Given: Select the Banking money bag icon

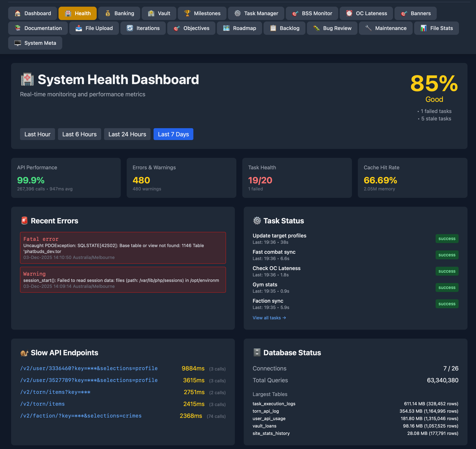Looking at the screenshot, I should (x=107, y=13).
